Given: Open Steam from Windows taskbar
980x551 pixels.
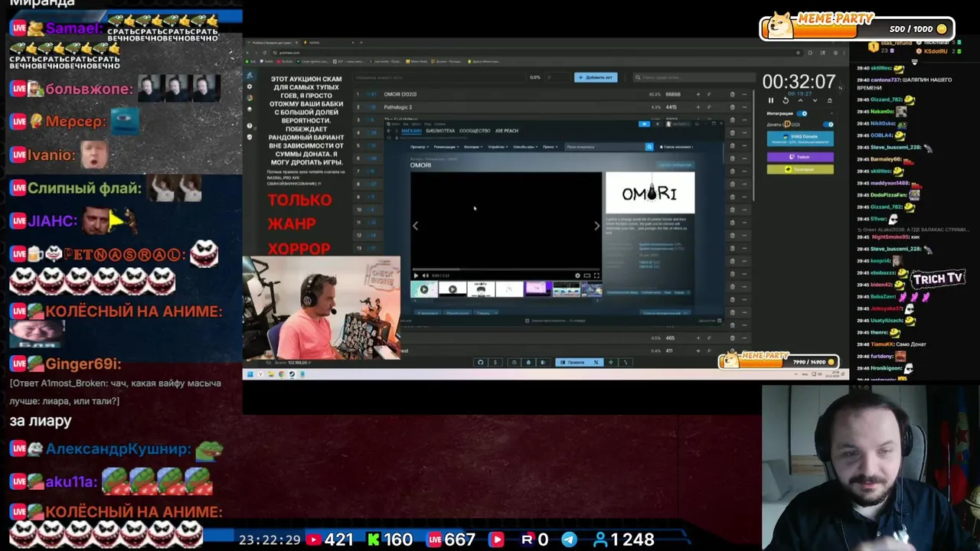Looking at the screenshot, I should 292,374.
